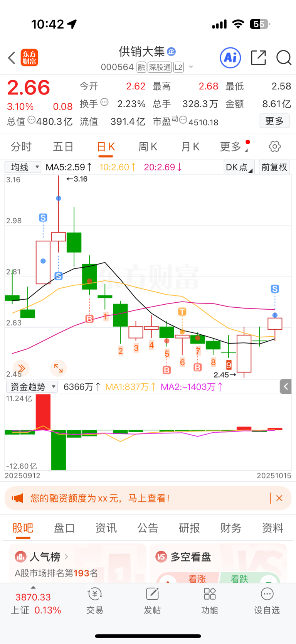The width and height of the screenshot is (296, 644).
Task: Tap the verified badge beside 供销大集
Action: 172,51
